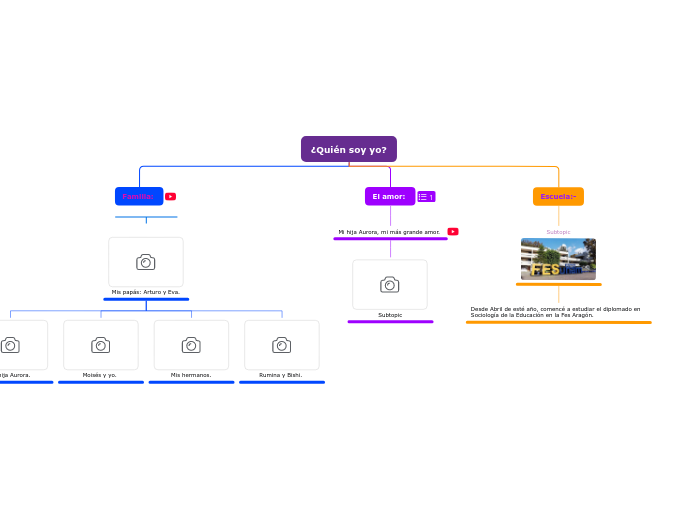This screenshot has height=520, width=697.
Task: Select the diplomado en Sociología text node
Action: tap(556, 312)
